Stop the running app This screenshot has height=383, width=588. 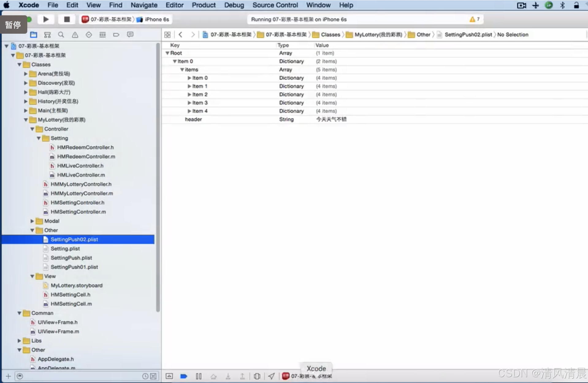point(67,19)
